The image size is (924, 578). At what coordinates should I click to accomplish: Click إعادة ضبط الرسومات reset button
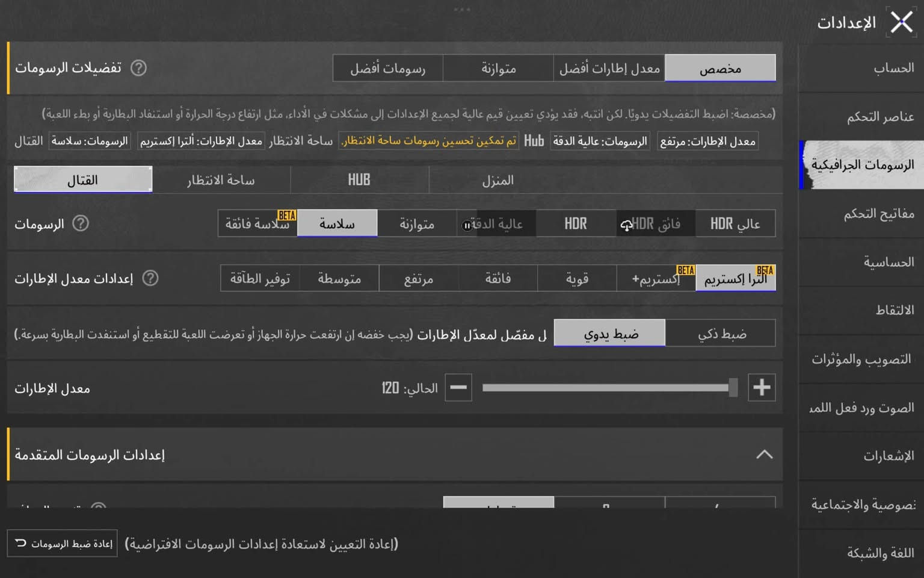62,544
